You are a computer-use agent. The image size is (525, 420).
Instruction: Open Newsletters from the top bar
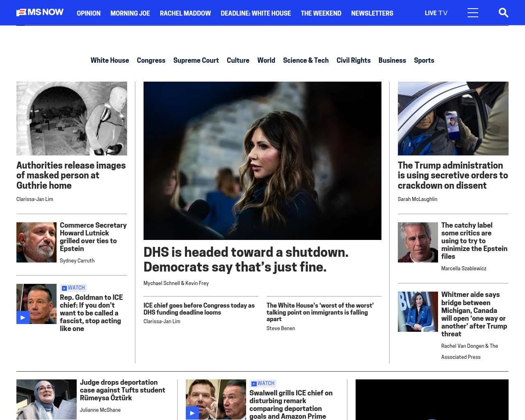point(372,13)
